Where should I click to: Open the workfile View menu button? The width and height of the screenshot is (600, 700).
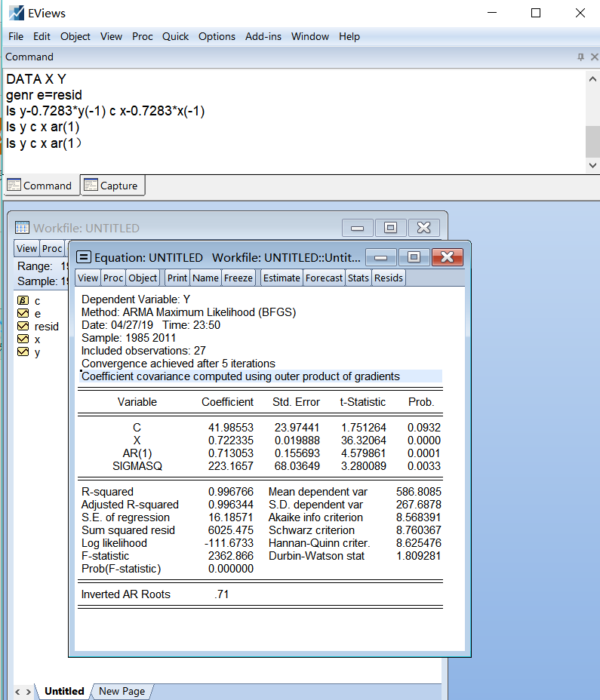[x=26, y=248]
